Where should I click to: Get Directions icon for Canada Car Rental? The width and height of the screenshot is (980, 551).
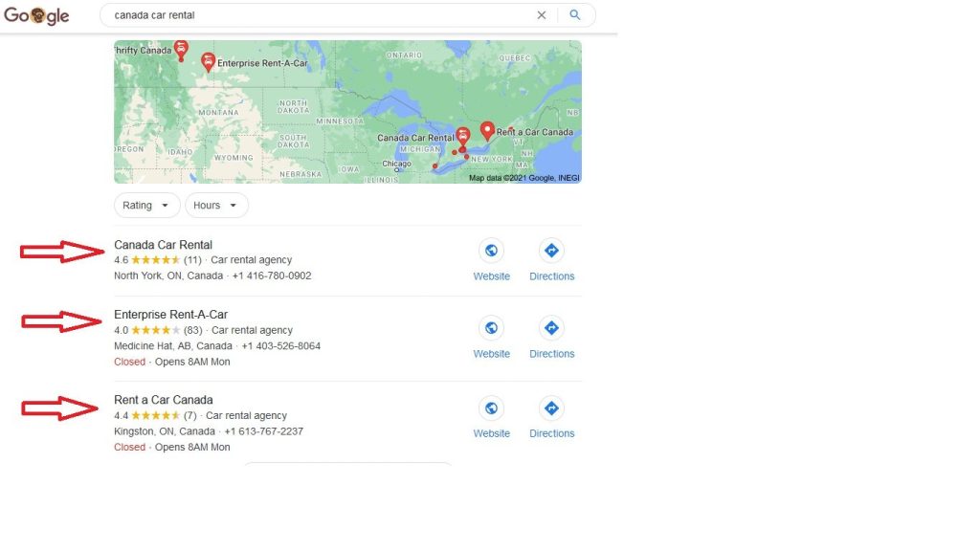(x=551, y=251)
